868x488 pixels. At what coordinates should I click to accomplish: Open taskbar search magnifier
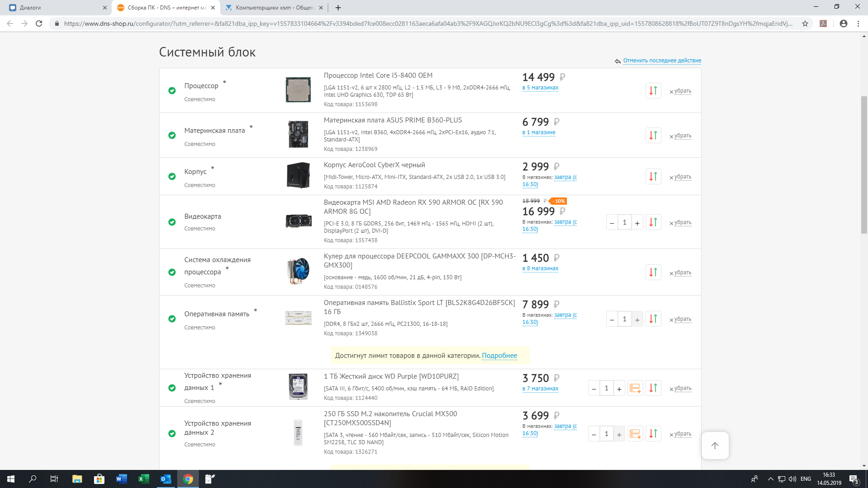pyautogui.click(x=33, y=479)
